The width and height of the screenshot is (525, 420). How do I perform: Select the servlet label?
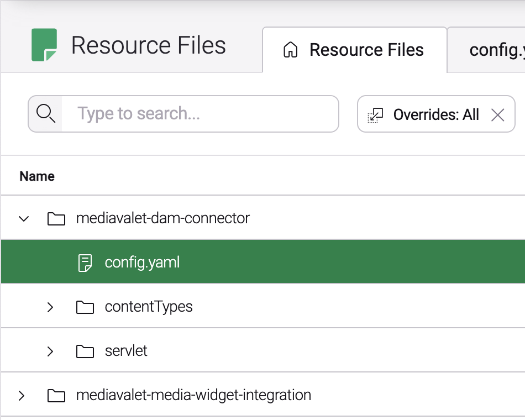pyautogui.click(x=126, y=351)
